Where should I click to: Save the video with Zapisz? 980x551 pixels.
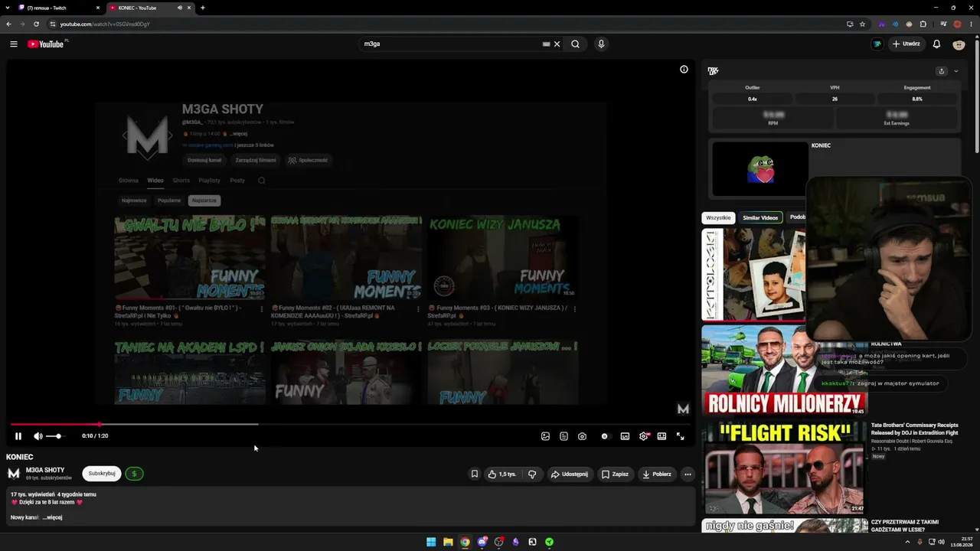coord(615,474)
